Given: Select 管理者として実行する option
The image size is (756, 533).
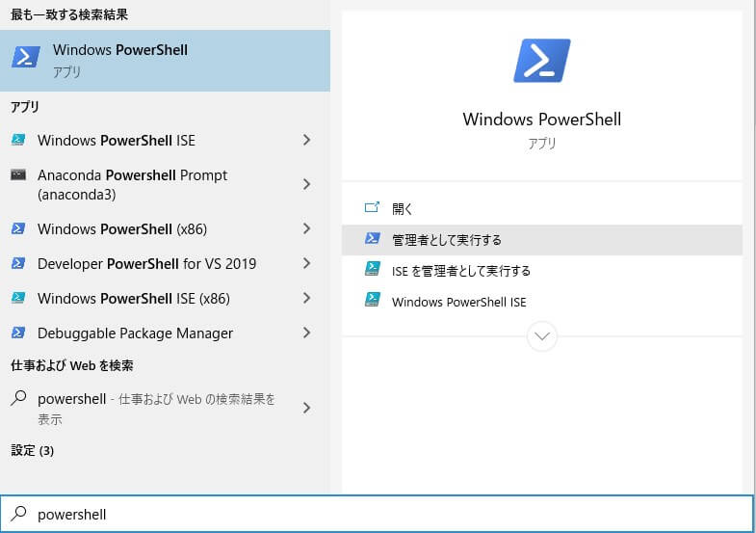Looking at the screenshot, I should (446, 240).
